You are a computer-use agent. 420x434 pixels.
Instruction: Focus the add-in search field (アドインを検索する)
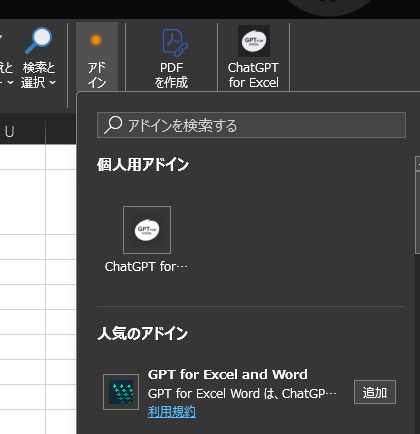tap(251, 125)
